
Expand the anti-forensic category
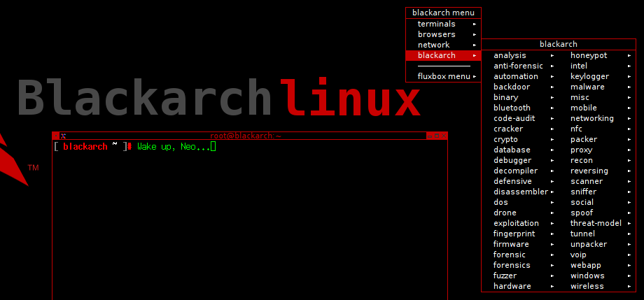[520, 66]
